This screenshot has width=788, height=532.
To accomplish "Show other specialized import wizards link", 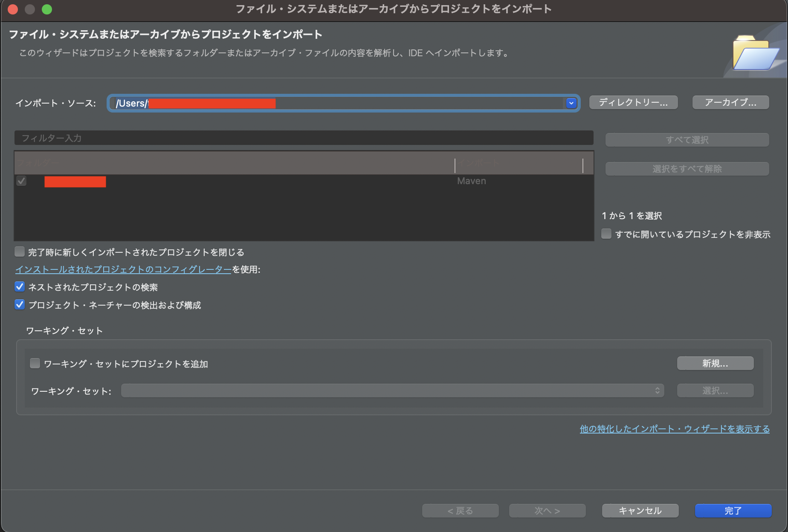I will point(674,429).
